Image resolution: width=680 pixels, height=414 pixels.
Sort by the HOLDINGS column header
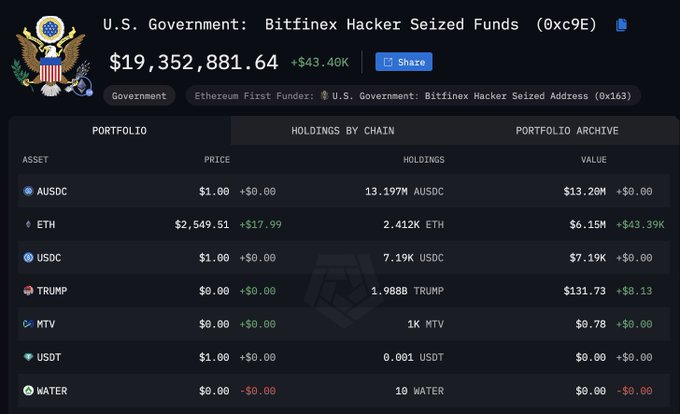pyautogui.click(x=424, y=160)
